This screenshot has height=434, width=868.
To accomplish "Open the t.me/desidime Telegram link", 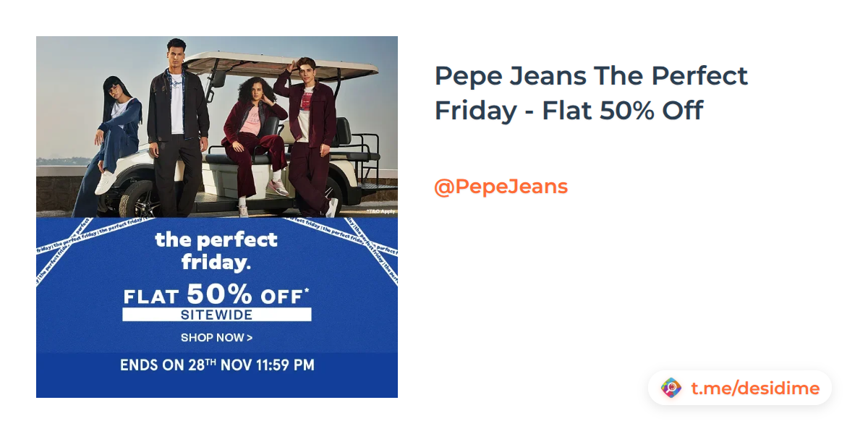I will pyautogui.click(x=754, y=388).
